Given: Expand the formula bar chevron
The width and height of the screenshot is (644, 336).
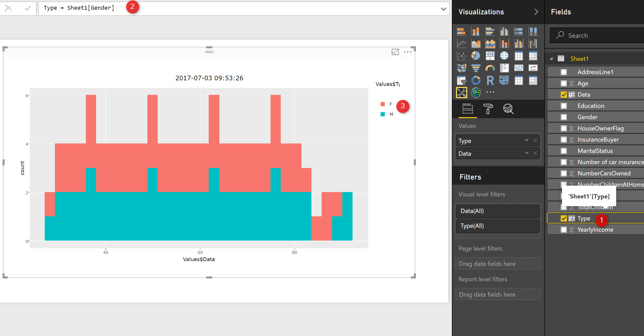Looking at the screenshot, I should [443, 9].
